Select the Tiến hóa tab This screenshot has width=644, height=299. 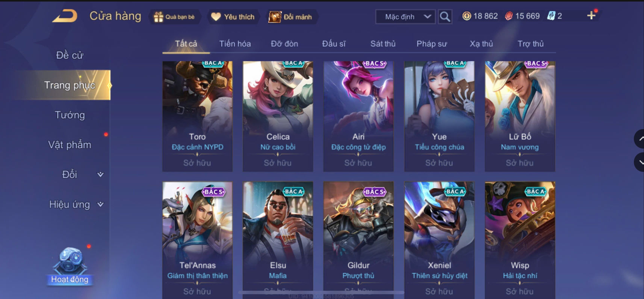click(235, 44)
